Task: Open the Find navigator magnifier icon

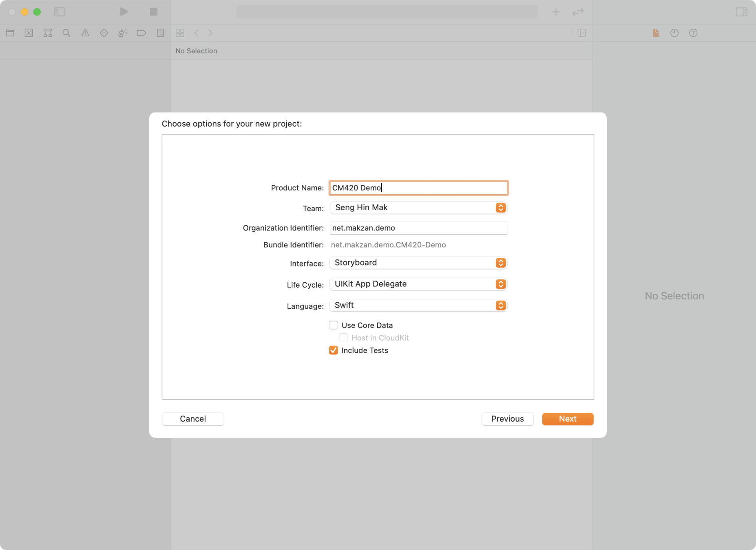Action: click(66, 33)
